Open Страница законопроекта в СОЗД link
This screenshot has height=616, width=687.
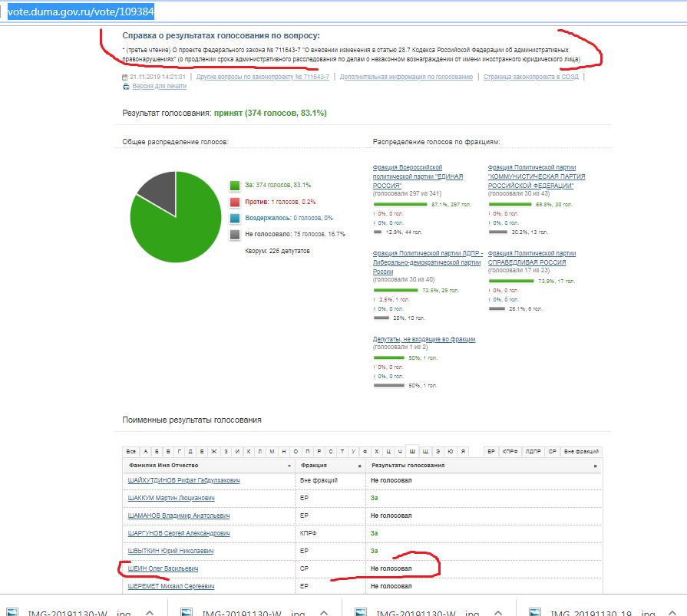tap(532, 77)
